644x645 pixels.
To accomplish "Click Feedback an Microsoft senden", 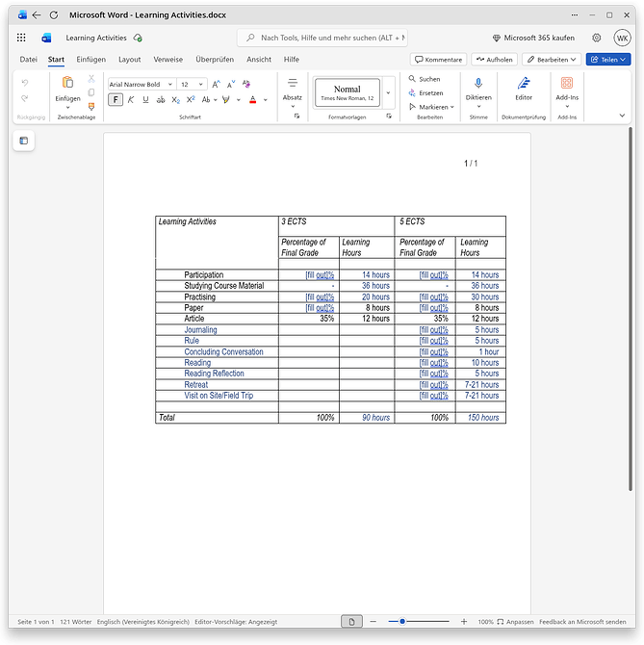I will click(x=582, y=622).
